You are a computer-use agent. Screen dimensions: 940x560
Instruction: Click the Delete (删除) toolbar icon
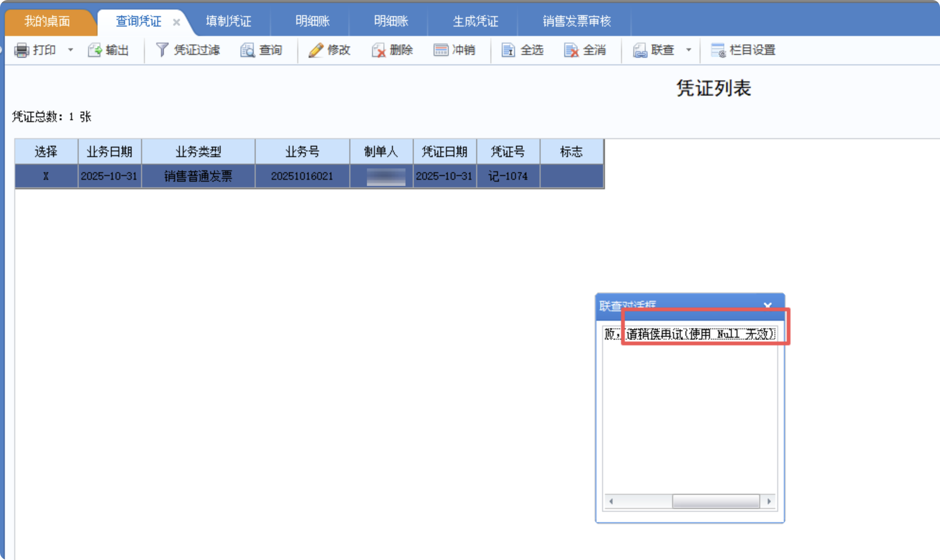coord(379,50)
